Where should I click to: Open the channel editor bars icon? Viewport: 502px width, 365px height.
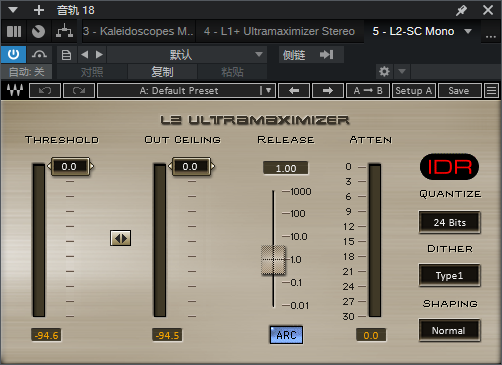[x=14, y=32]
